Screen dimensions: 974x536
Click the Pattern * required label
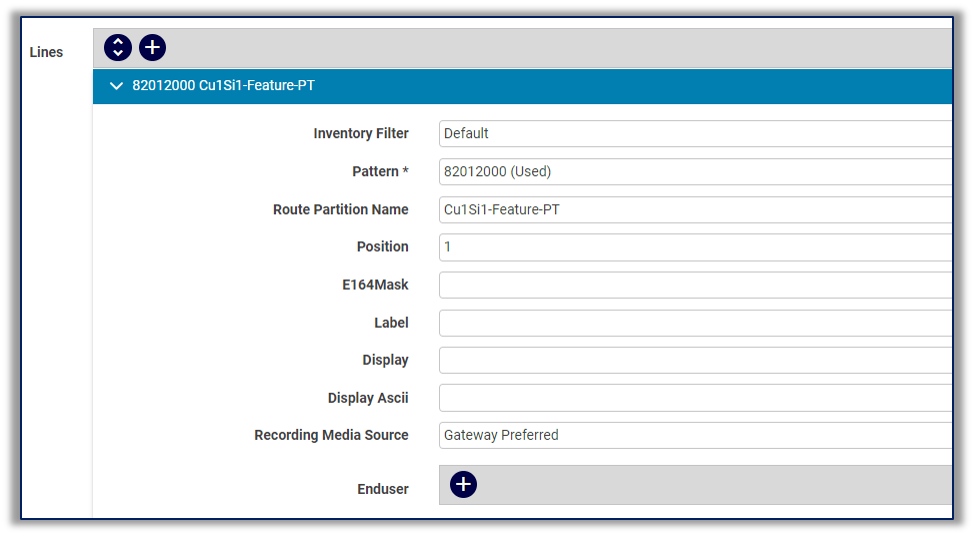pos(380,171)
